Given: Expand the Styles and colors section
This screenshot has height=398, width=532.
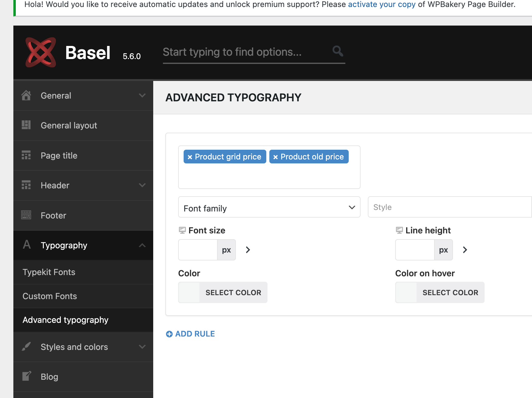Looking at the screenshot, I should 142,347.
